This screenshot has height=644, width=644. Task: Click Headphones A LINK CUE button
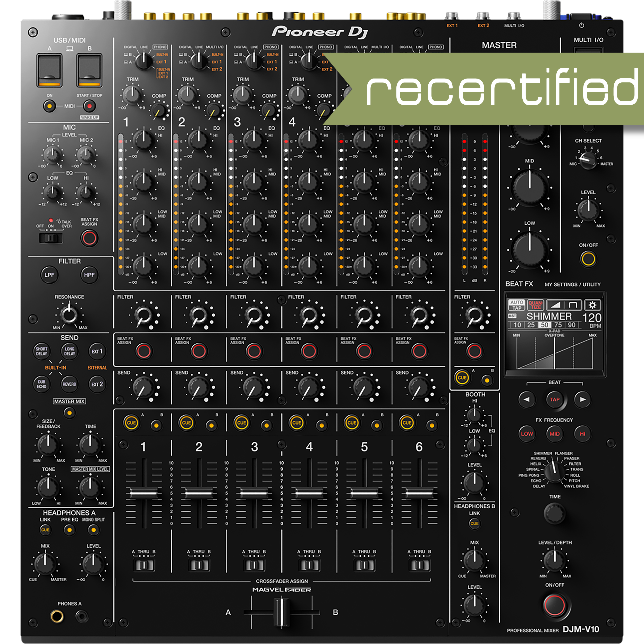[x=45, y=530]
